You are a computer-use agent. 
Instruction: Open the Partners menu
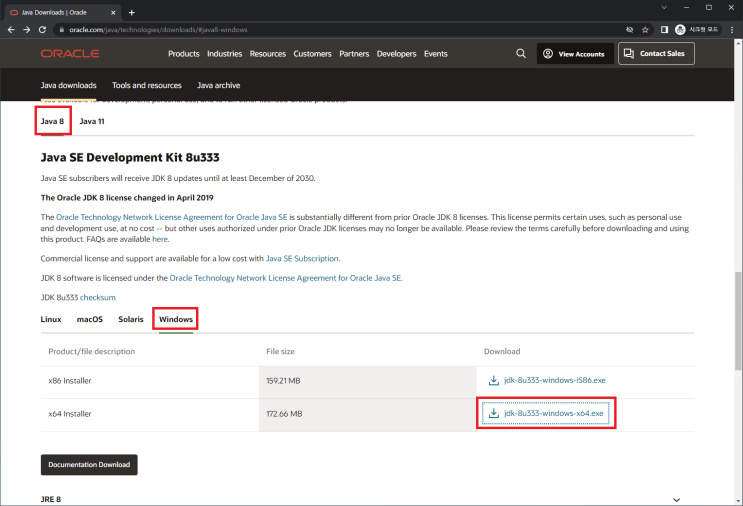[x=354, y=54]
